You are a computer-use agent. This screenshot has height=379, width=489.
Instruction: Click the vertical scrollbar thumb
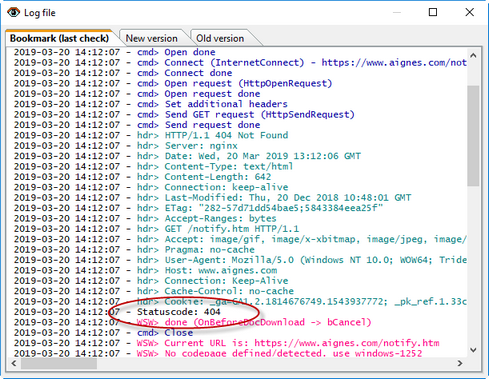(x=473, y=135)
